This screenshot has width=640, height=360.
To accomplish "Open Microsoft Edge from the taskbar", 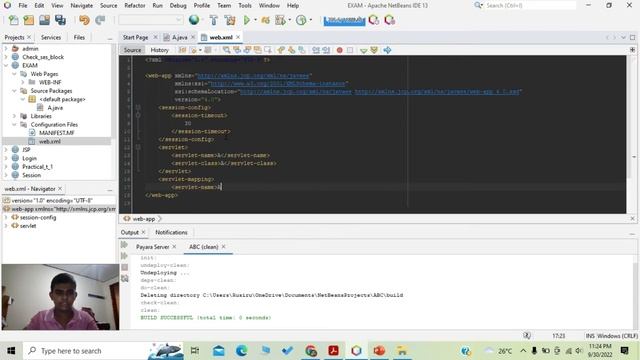I will click(241, 351).
